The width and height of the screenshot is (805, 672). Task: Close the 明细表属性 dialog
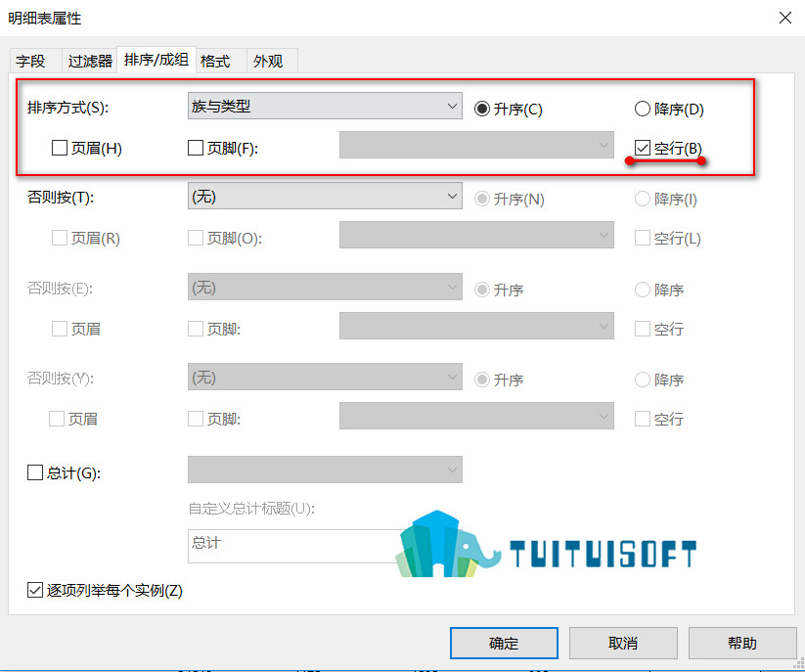(785, 18)
